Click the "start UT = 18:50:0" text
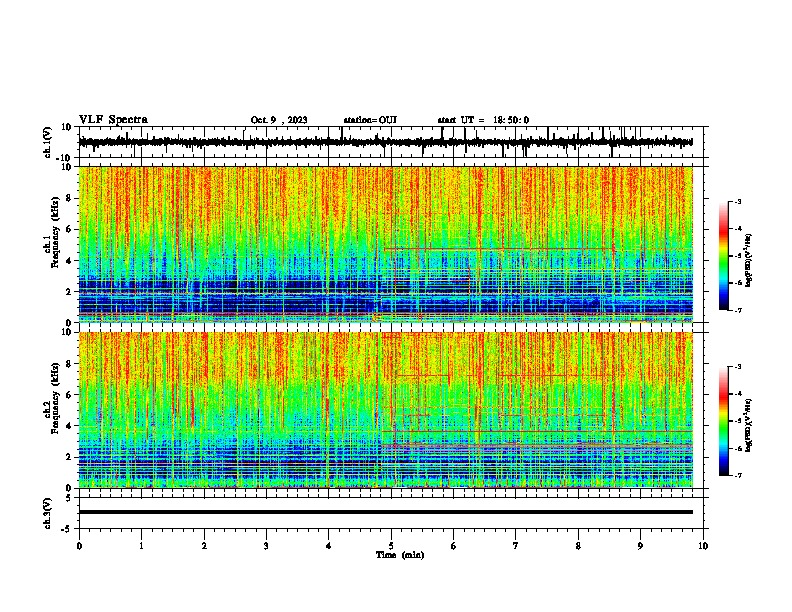Viewport: 792px width, 612px height. click(x=483, y=120)
